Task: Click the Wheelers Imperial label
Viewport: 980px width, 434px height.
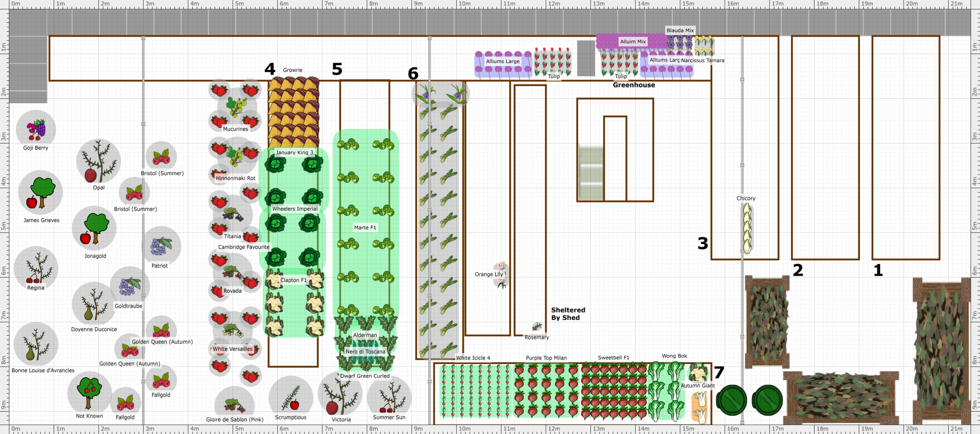Action: (x=295, y=209)
